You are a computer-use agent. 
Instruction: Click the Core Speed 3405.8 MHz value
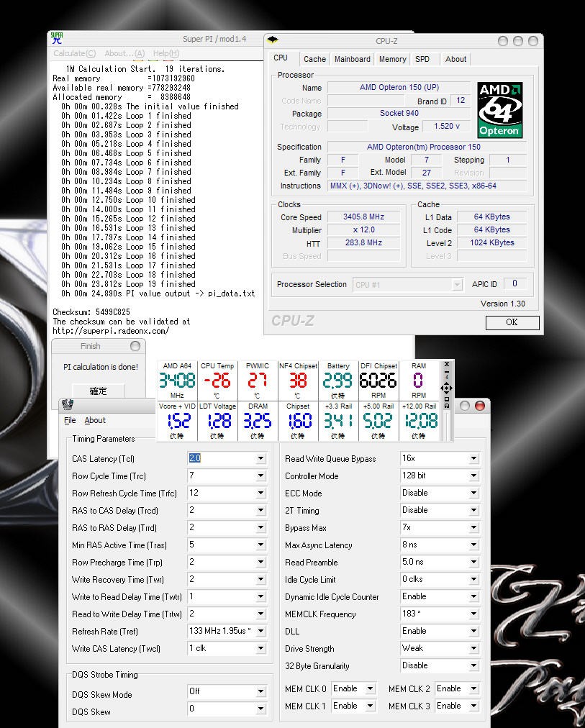363,217
